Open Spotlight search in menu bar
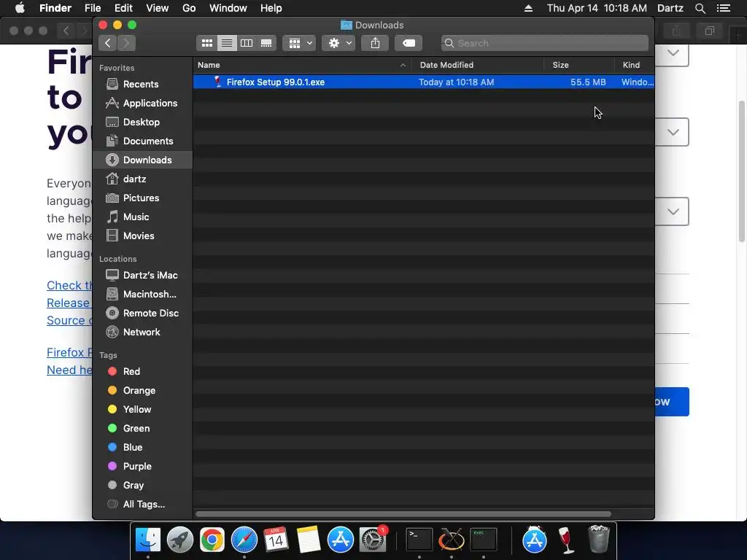The width and height of the screenshot is (747, 560). point(700,8)
